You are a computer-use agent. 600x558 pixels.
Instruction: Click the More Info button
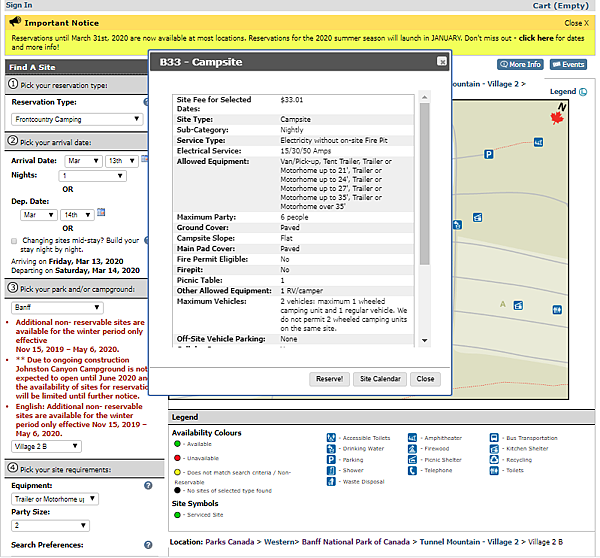pos(519,65)
